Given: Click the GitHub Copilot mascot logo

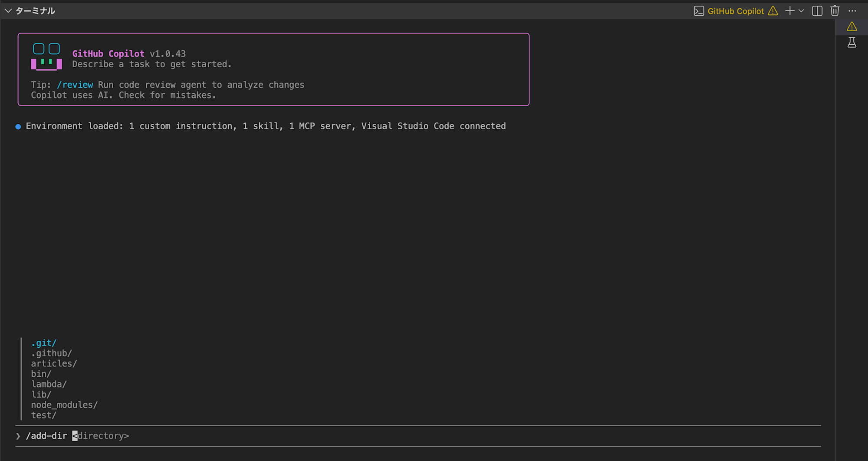Looking at the screenshot, I should tap(46, 56).
